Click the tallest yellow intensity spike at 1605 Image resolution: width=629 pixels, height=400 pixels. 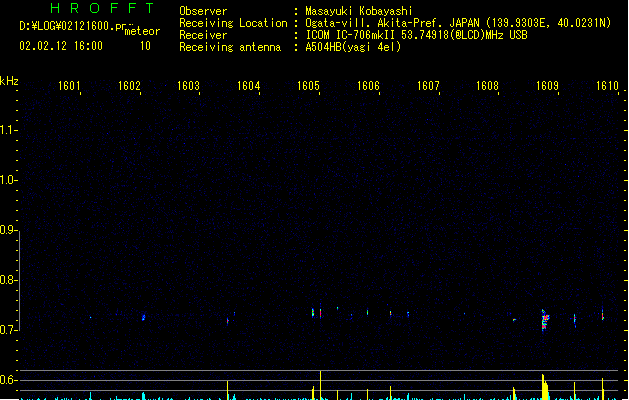tap(320, 384)
